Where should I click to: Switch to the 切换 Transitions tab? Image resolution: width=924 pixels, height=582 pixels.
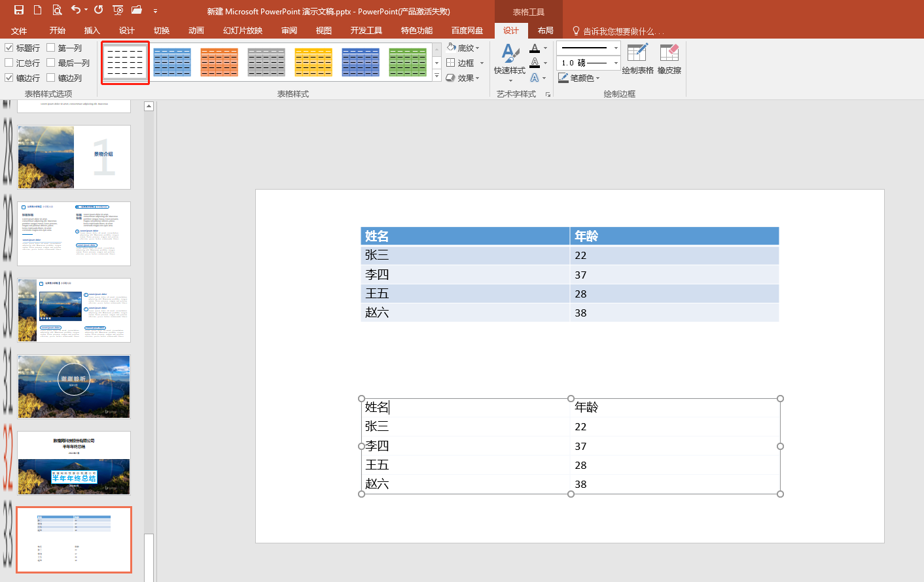(162, 31)
